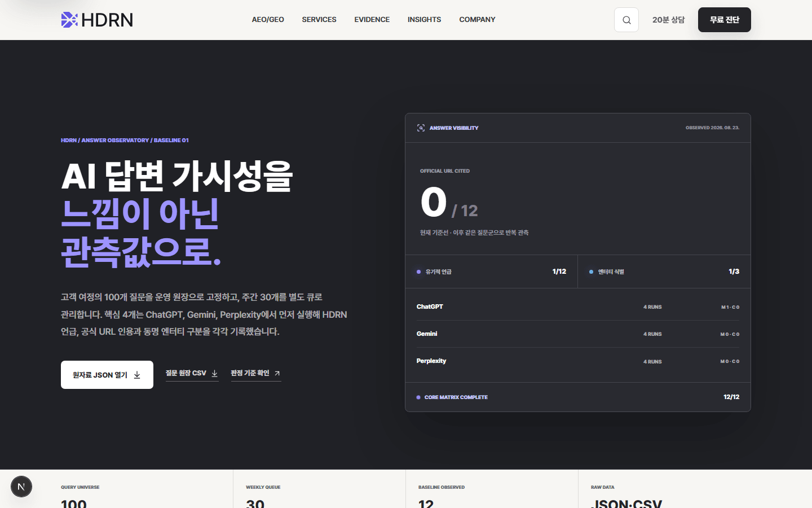Click the 20분 상담 link
Viewport: 812px width, 508px height.
(668, 20)
